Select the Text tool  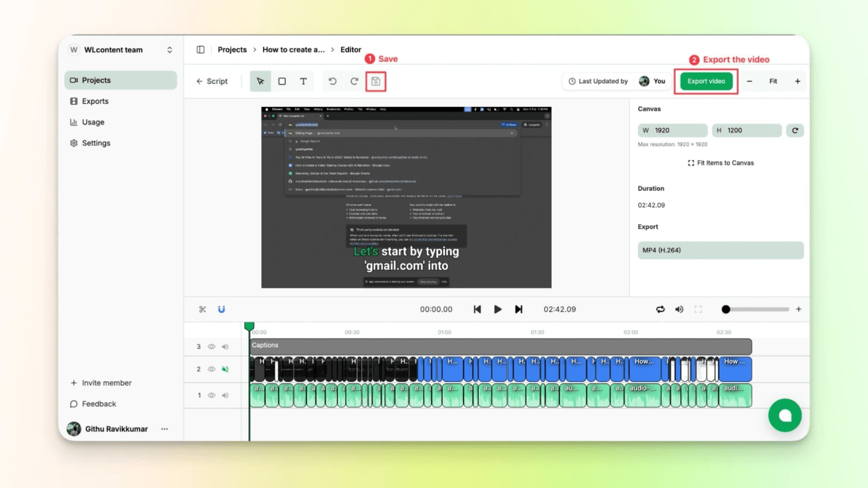pyautogui.click(x=303, y=81)
